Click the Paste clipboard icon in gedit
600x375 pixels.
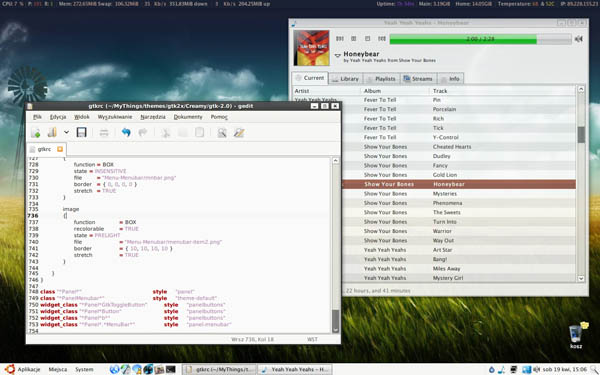pyautogui.click(x=199, y=133)
